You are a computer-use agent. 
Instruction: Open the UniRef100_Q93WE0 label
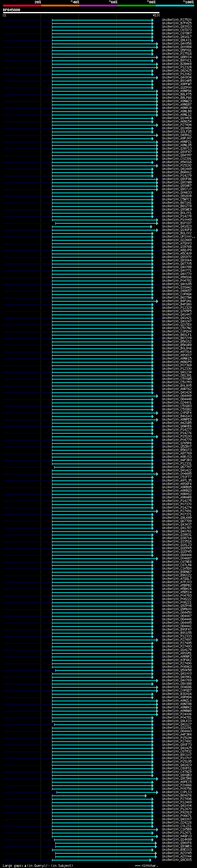coord(177,846)
